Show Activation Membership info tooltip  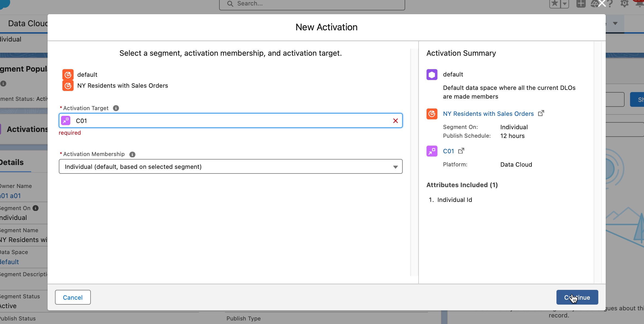tap(132, 154)
